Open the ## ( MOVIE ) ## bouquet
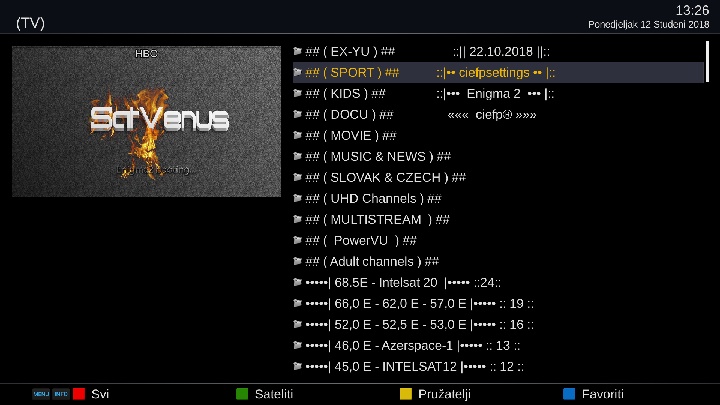 click(x=498, y=135)
